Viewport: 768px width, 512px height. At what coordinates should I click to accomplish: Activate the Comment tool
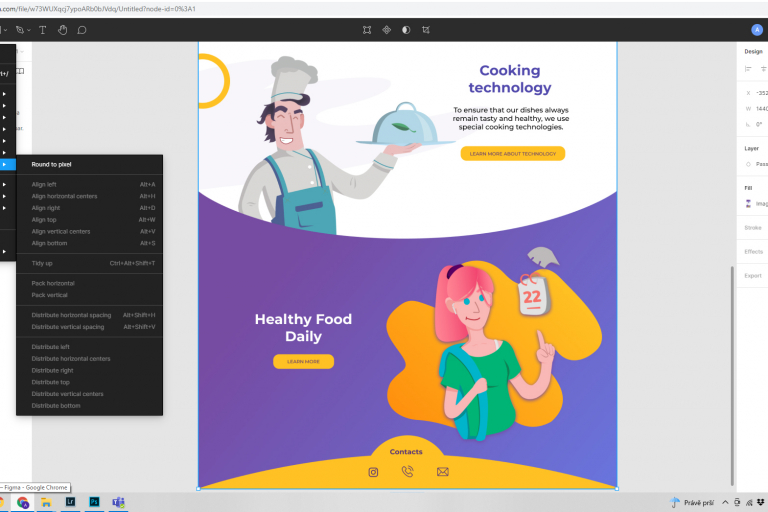[x=82, y=30]
